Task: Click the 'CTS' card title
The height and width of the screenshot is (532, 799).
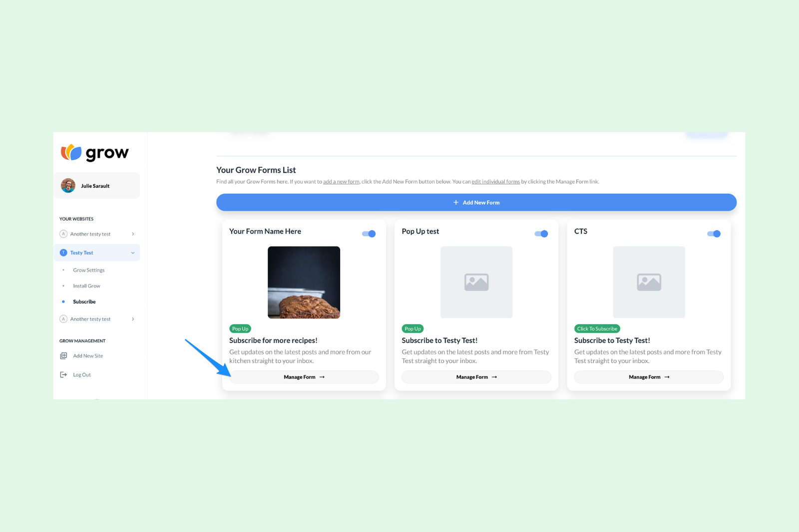Action: pyautogui.click(x=581, y=232)
